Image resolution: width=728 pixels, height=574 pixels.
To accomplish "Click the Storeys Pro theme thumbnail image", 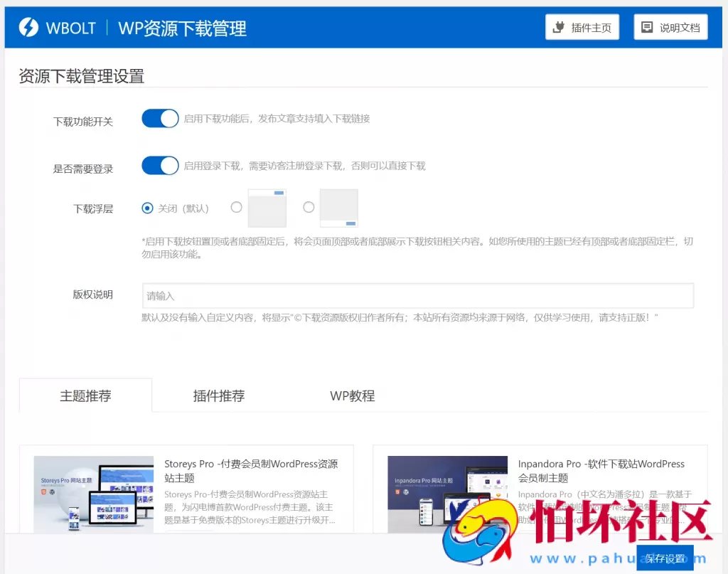I will (93, 494).
